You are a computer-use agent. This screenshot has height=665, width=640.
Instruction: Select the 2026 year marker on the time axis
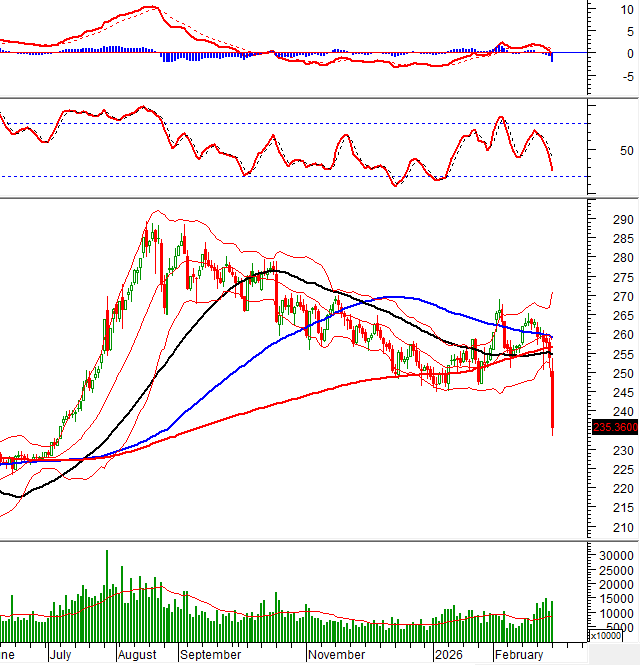pyautogui.click(x=447, y=655)
